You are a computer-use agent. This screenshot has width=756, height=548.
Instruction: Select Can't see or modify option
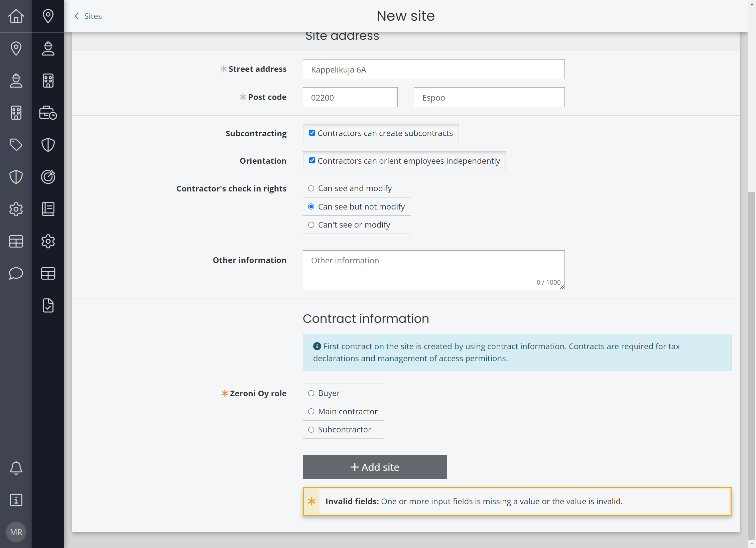click(x=311, y=225)
